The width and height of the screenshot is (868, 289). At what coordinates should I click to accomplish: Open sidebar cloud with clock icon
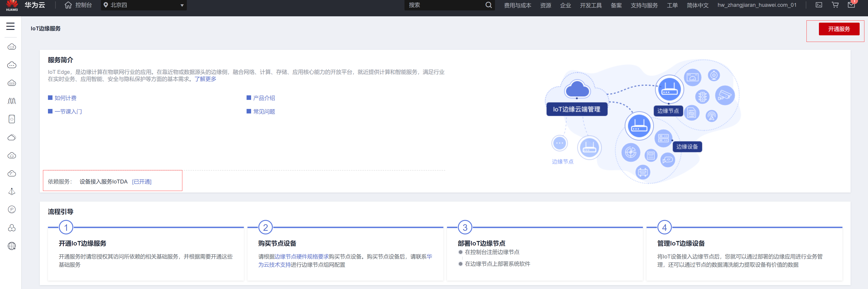12,173
